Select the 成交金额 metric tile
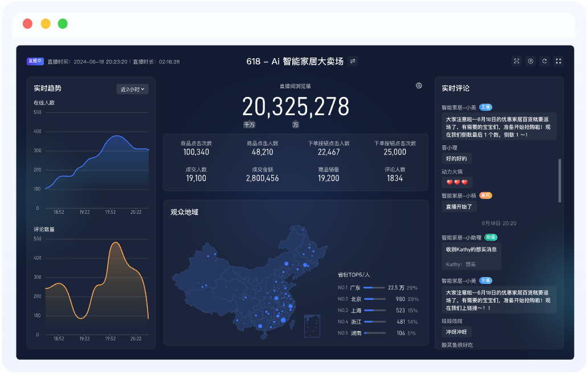588x374 pixels. 262,174
